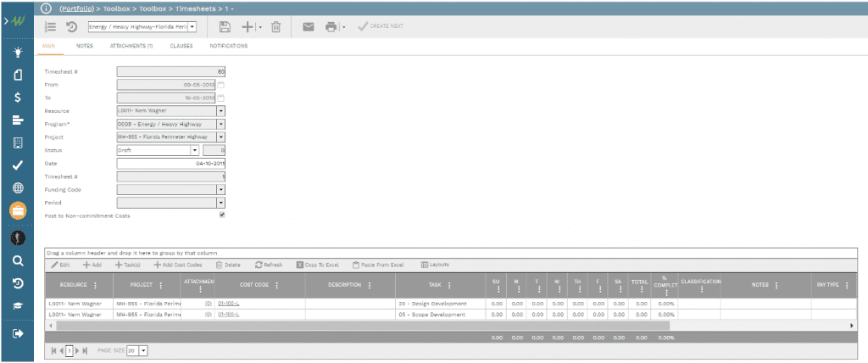Open attachments (0) link in Scope Development row
The height and width of the screenshot is (363, 868).
pos(209,314)
